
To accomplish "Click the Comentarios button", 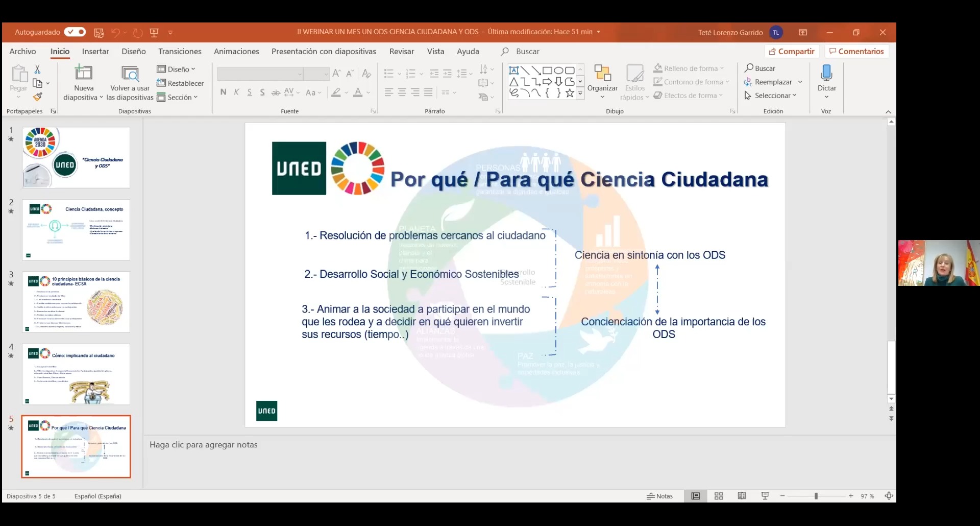I will click(x=856, y=51).
